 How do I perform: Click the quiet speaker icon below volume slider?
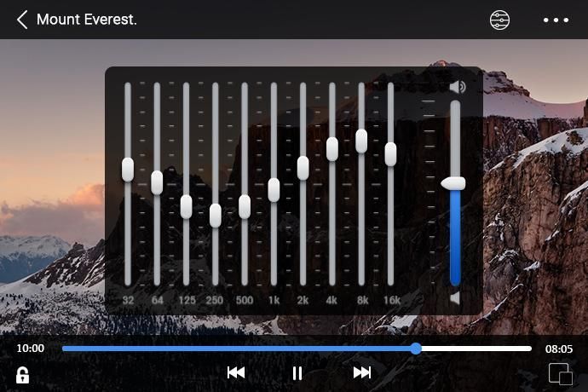(455, 298)
